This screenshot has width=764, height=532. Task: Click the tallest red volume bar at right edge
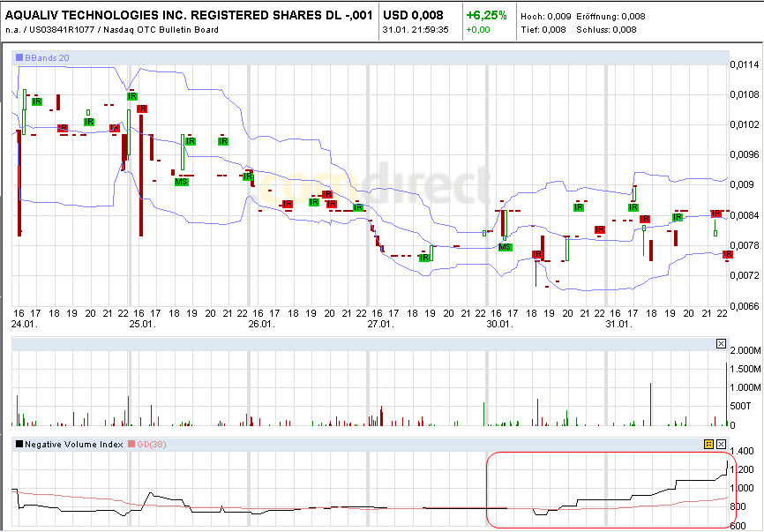[726, 394]
